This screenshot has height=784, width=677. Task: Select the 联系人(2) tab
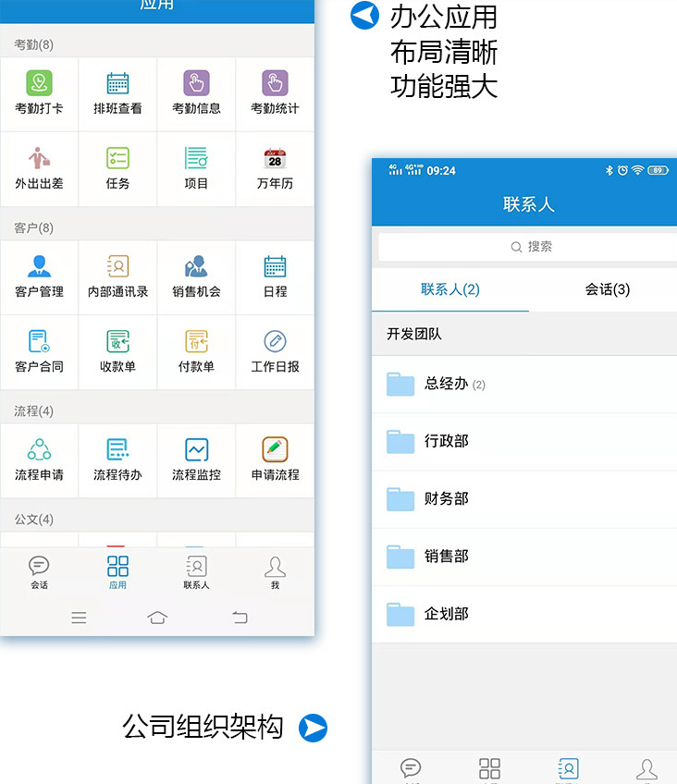pyautogui.click(x=450, y=289)
